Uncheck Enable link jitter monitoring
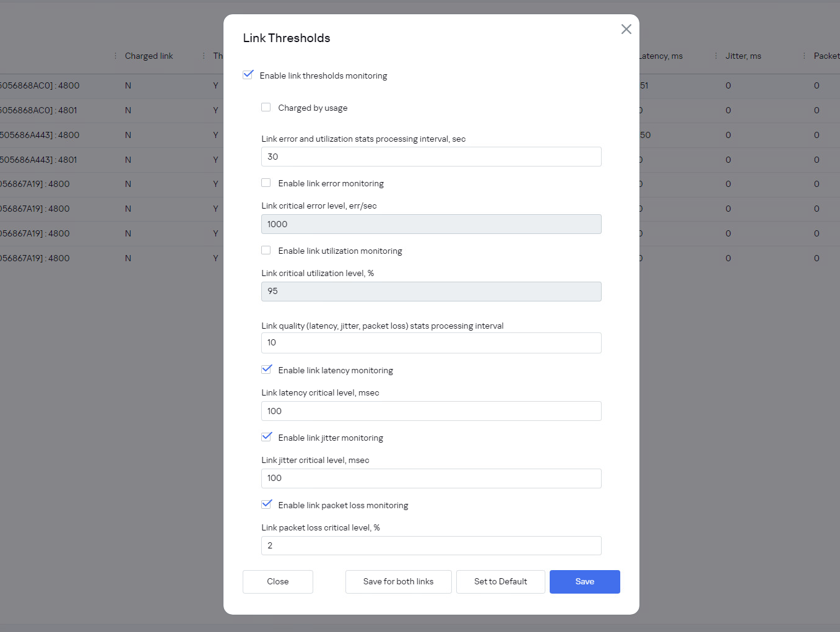The width and height of the screenshot is (840, 632). pos(267,437)
